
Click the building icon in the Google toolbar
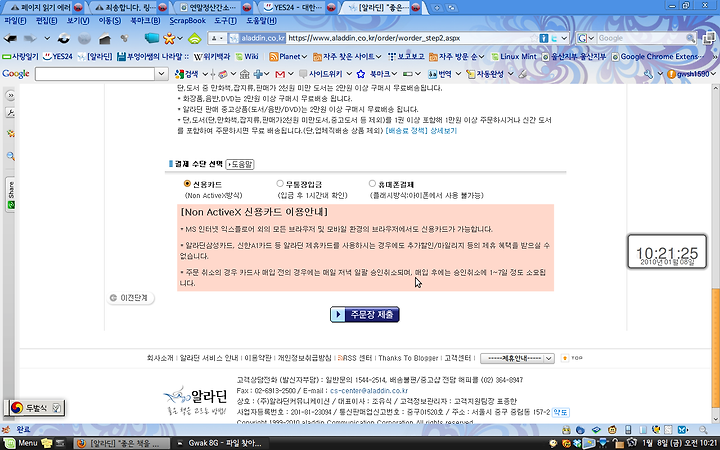coord(245,73)
